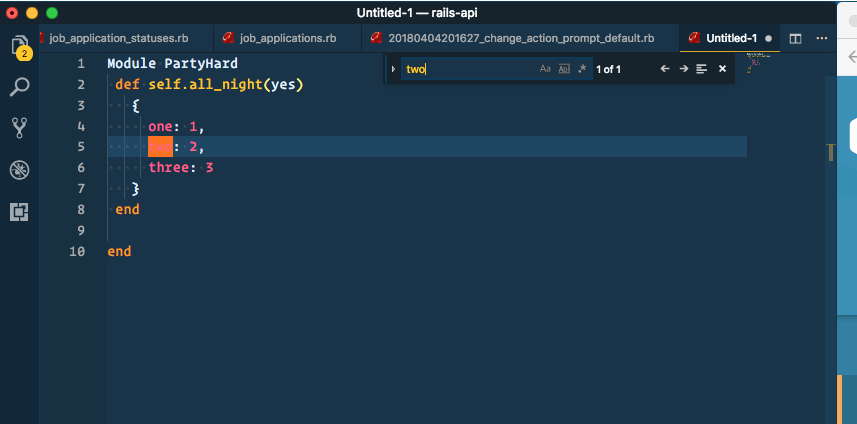Click the overview ruler match marker
Viewport: 857px width, 424px height.
click(x=831, y=152)
